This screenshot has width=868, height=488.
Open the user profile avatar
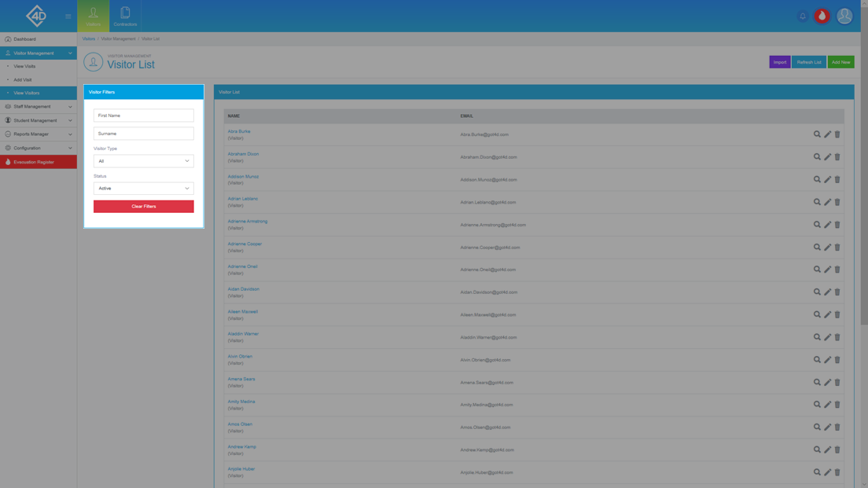844,16
